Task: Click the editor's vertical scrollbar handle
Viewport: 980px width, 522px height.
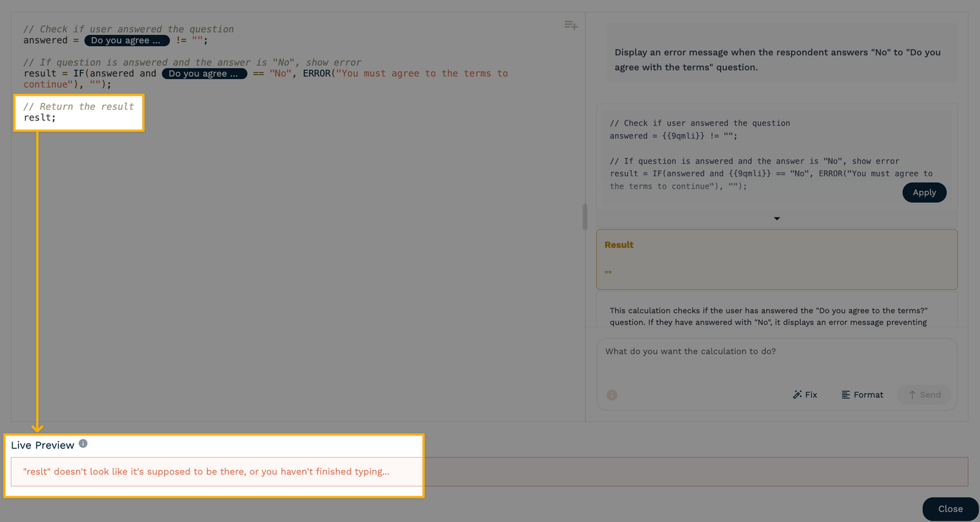Action: point(584,217)
